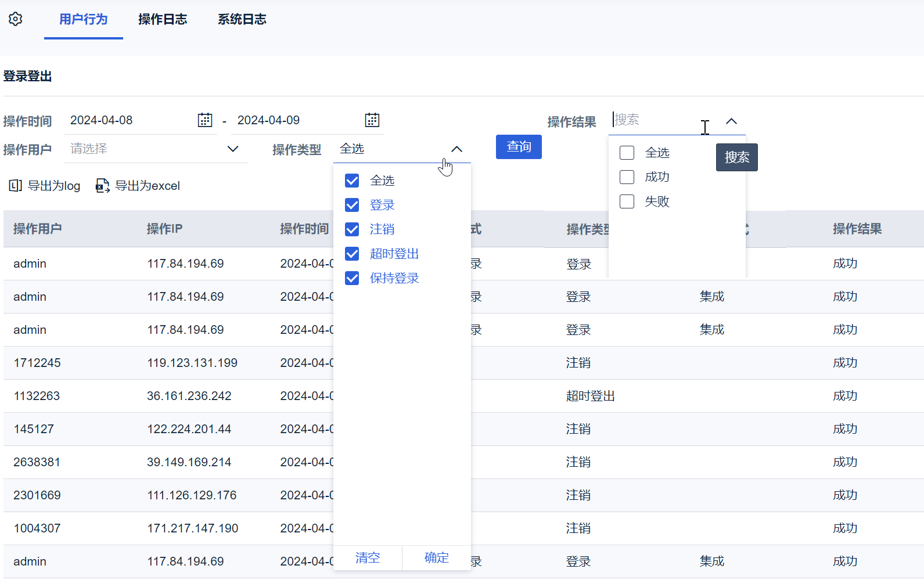924x587 pixels.
Task: Switch to the 系统日志 tab
Action: point(242,19)
